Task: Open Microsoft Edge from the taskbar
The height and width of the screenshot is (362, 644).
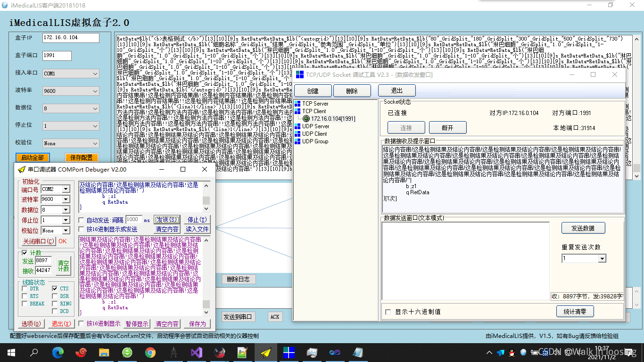Action: pos(58,352)
